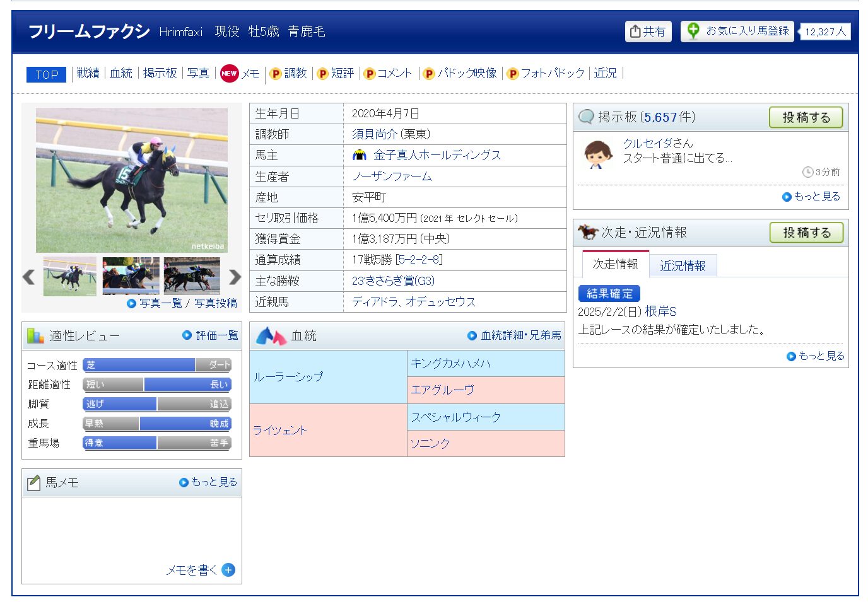
Task: Add horse to favorites (お気に入り馬登録)
Action: click(x=739, y=31)
